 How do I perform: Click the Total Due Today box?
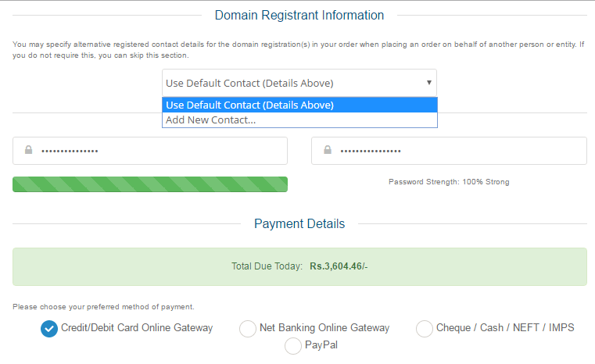point(299,266)
